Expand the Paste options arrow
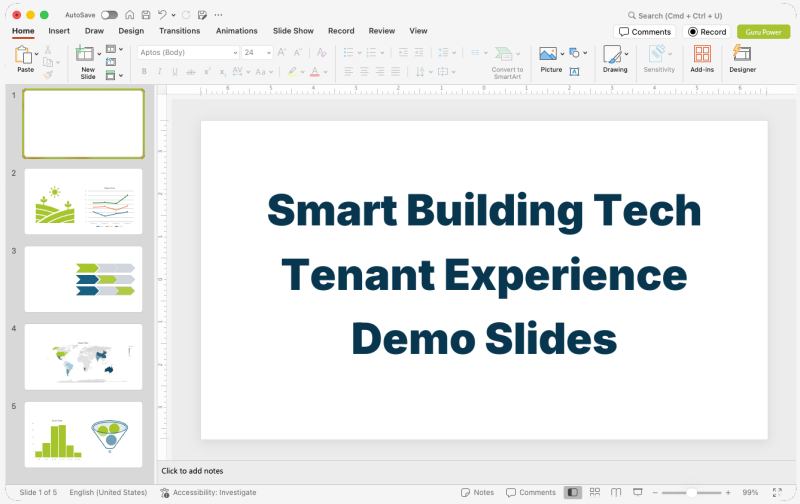The height and width of the screenshot is (504, 800). click(x=37, y=54)
